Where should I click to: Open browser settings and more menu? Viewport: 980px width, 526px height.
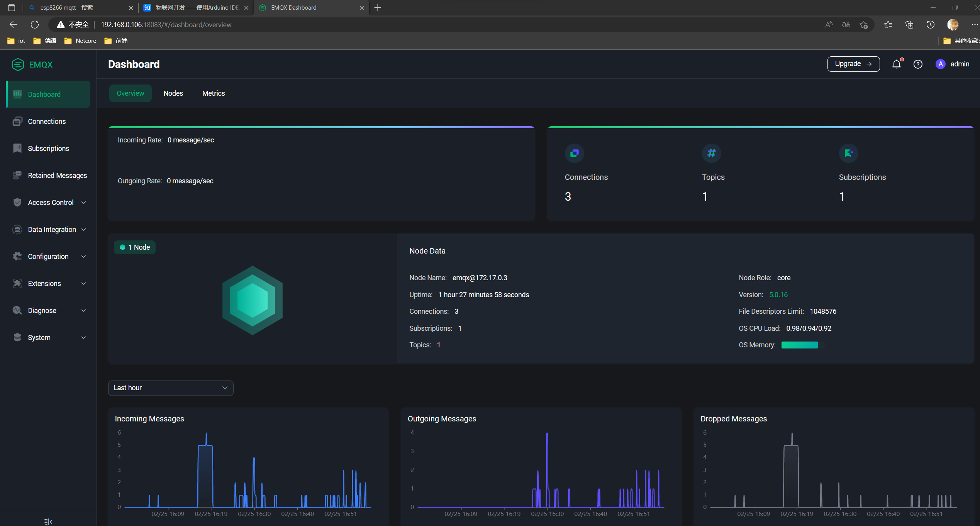pyautogui.click(x=975, y=25)
